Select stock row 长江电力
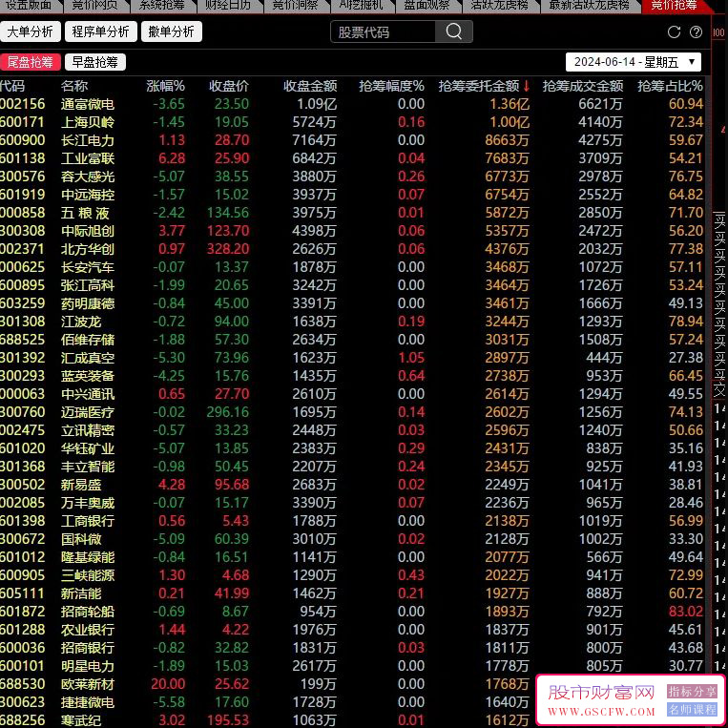Image resolution: width=728 pixels, height=728 pixels. 351,140
